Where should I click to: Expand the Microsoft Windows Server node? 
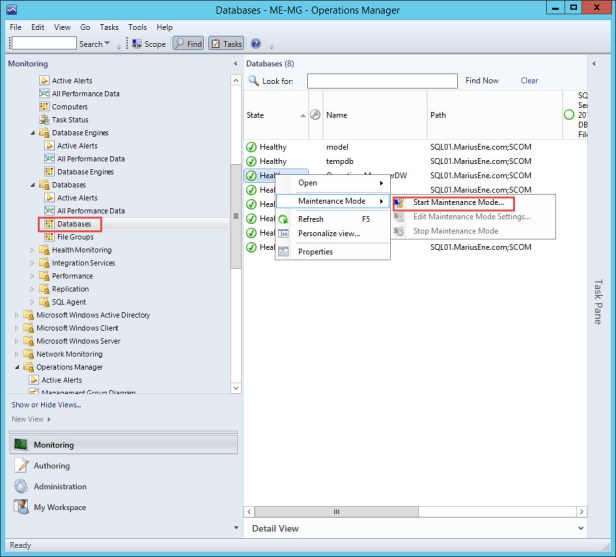pyautogui.click(x=17, y=341)
